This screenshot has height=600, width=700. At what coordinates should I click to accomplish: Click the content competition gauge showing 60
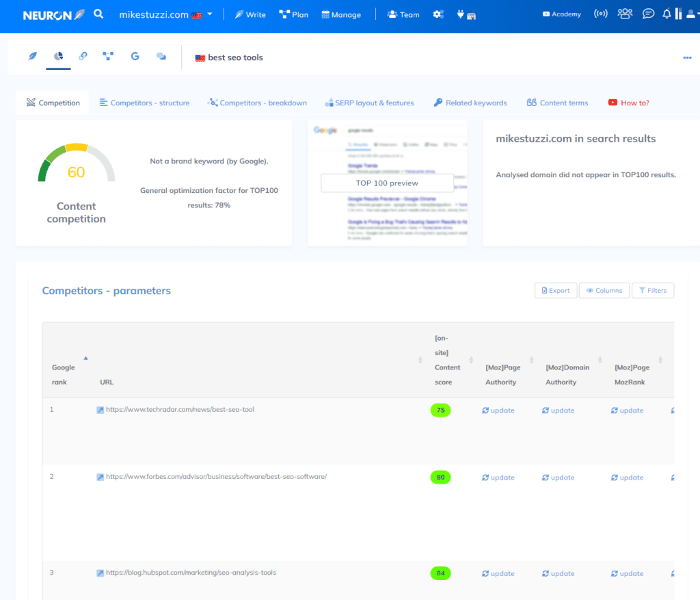click(77, 164)
